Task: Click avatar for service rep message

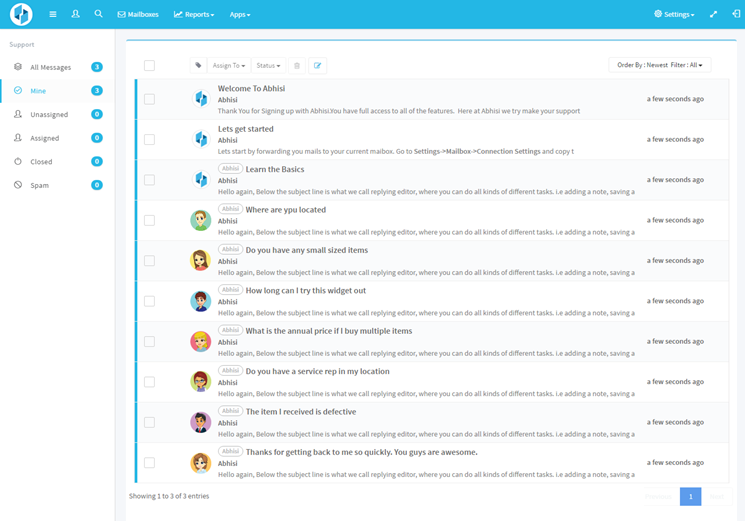Action: tap(201, 382)
